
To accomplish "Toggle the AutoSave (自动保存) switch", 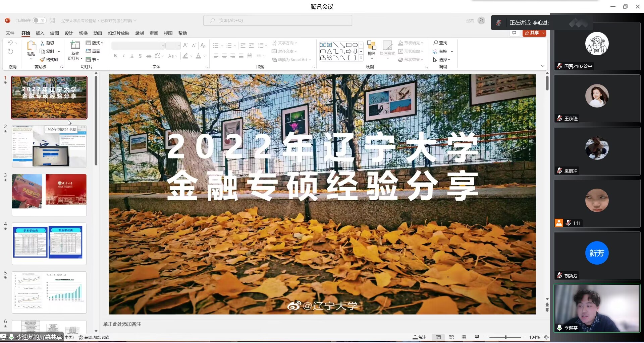I will pos(39,20).
